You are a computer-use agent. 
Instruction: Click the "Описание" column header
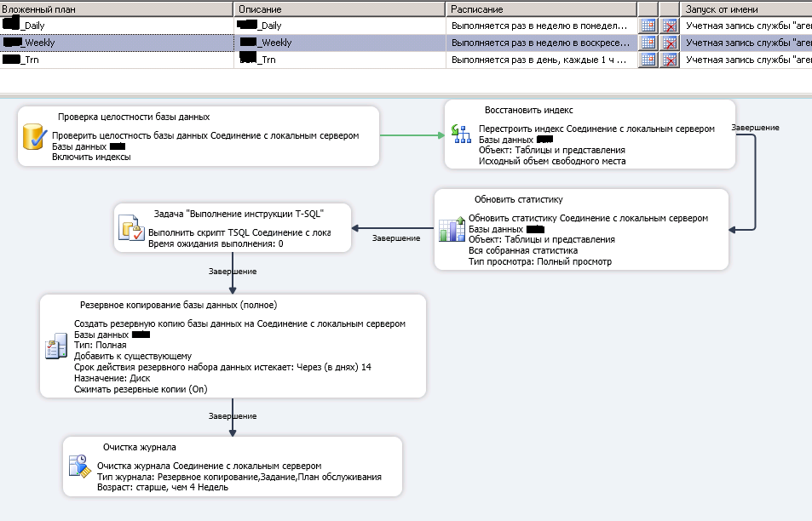[339, 9]
